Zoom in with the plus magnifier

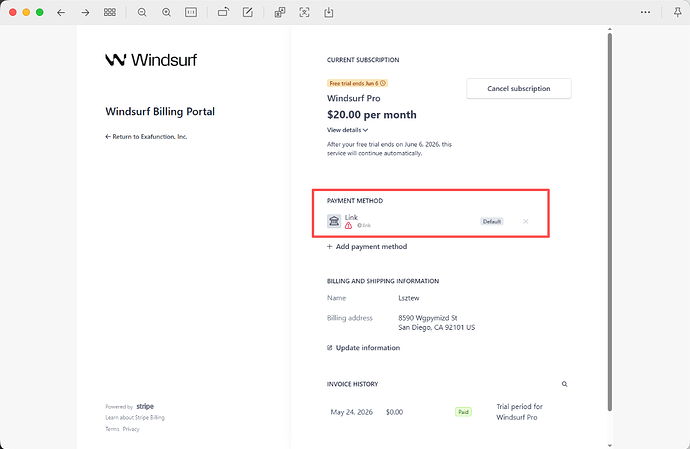click(x=166, y=12)
